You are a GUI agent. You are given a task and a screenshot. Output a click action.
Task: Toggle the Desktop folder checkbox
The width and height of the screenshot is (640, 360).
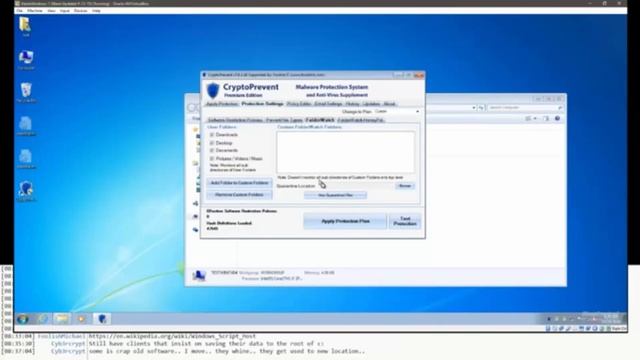point(212,143)
